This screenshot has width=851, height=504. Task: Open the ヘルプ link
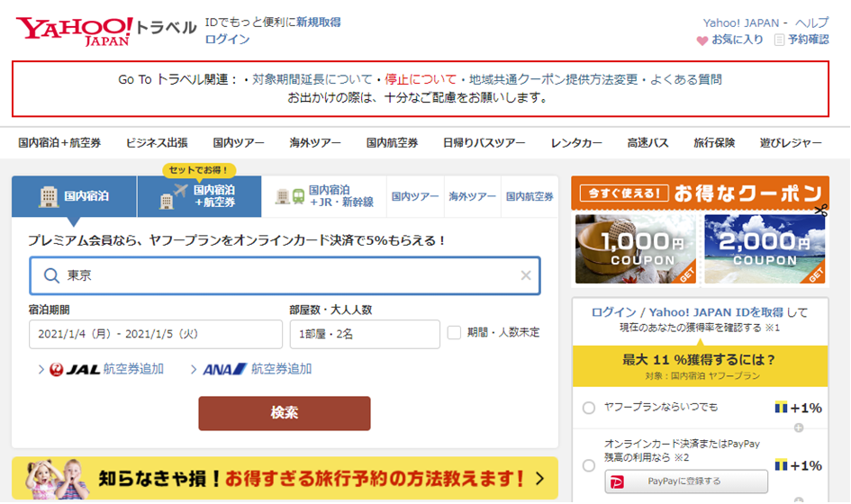point(812,22)
